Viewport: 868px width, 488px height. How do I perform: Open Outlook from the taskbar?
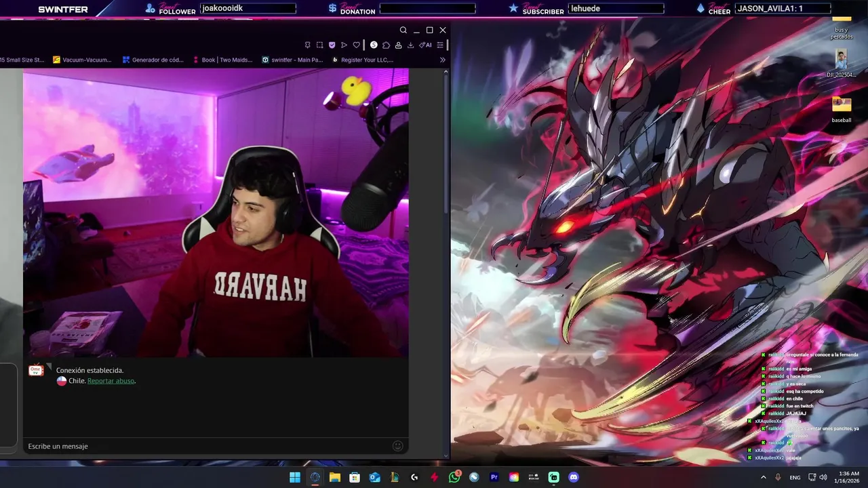tap(375, 477)
